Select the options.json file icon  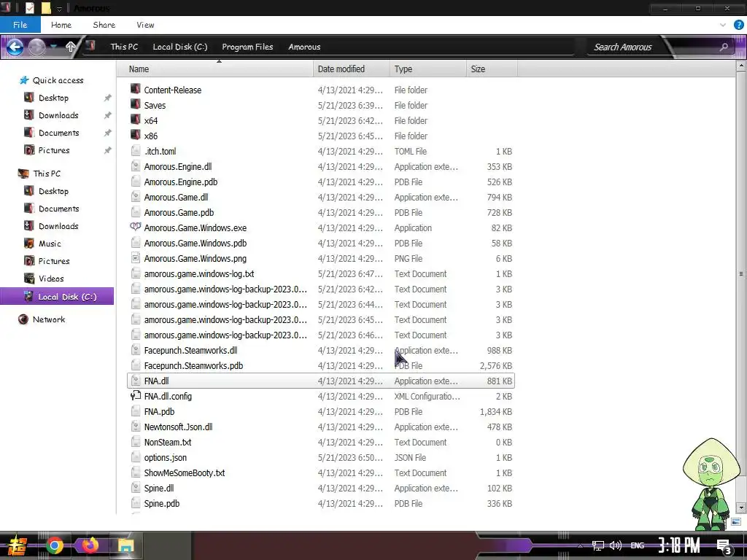point(135,457)
